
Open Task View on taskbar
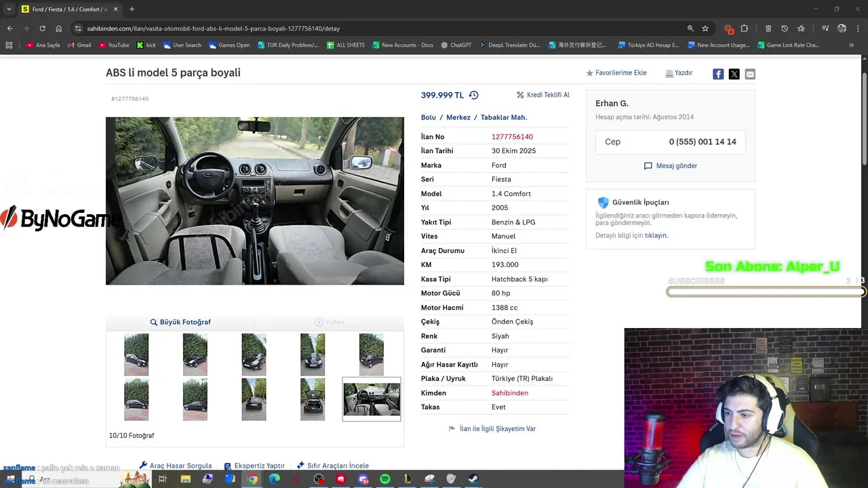163,479
